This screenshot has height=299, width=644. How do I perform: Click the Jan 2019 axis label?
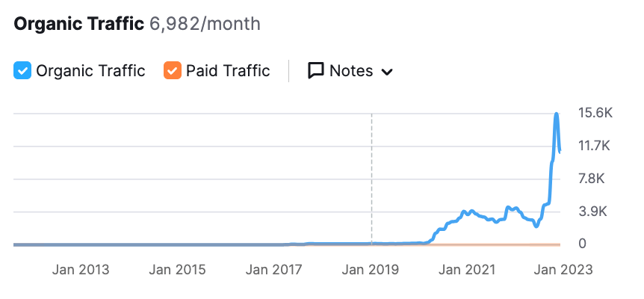click(372, 270)
